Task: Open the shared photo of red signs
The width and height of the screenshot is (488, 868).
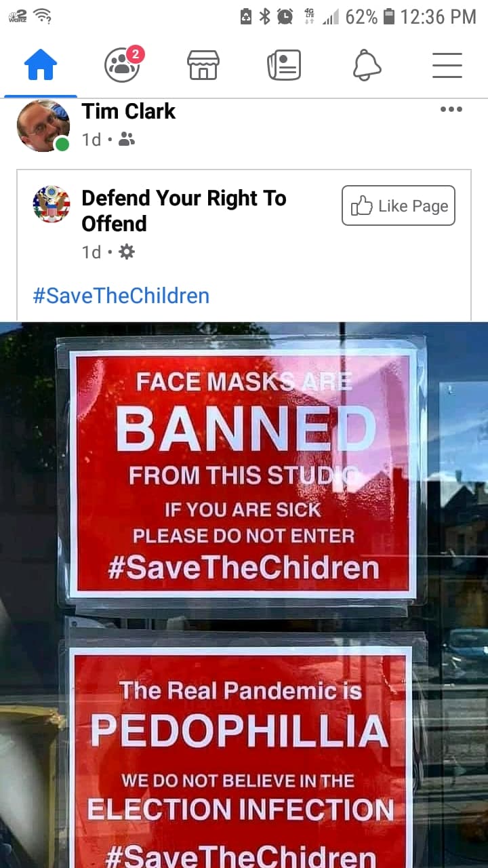Action: pos(244,595)
